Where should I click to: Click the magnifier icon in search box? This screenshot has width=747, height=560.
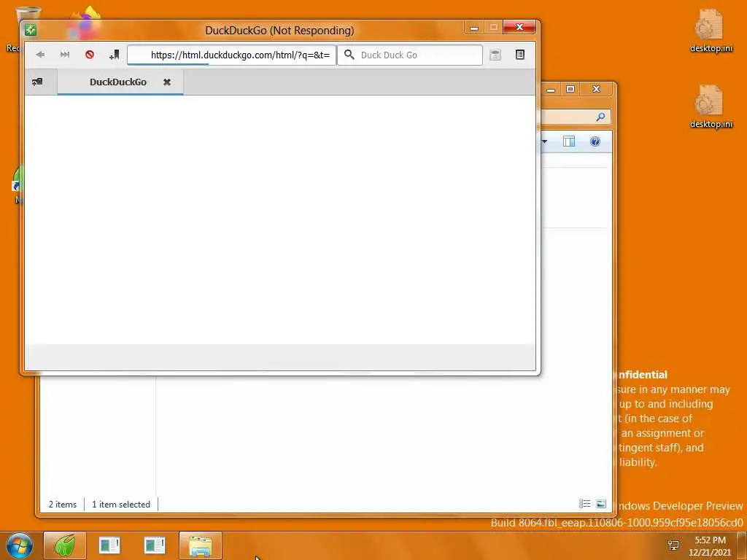coord(349,55)
